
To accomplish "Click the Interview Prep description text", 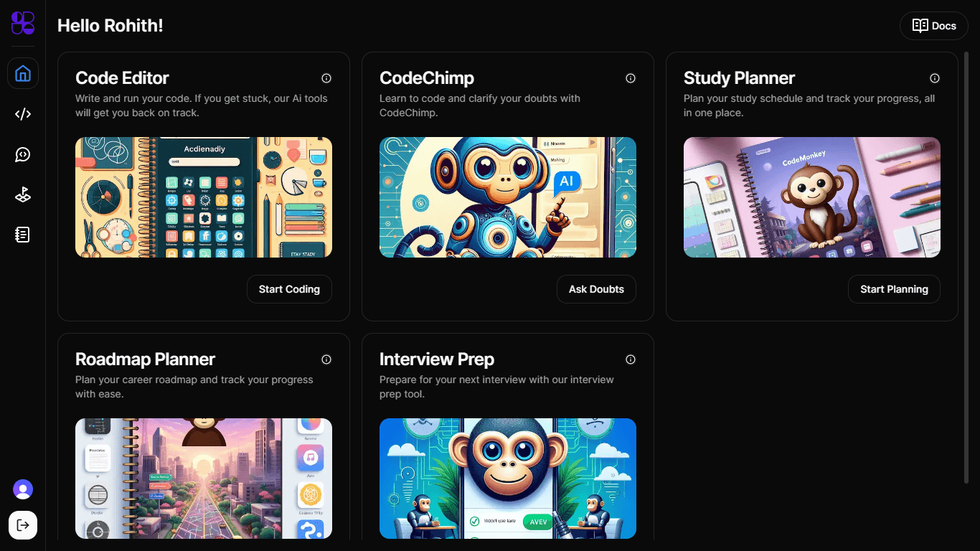I will [496, 387].
